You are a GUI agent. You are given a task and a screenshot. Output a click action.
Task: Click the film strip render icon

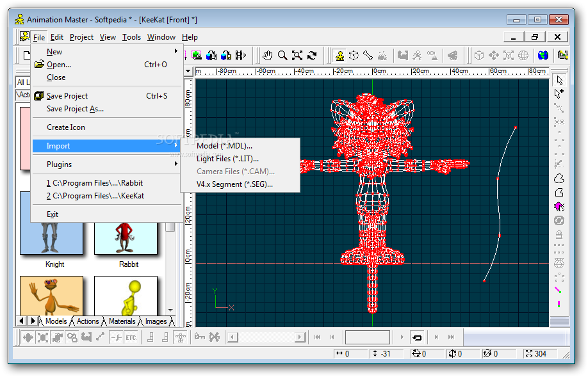[240, 56]
